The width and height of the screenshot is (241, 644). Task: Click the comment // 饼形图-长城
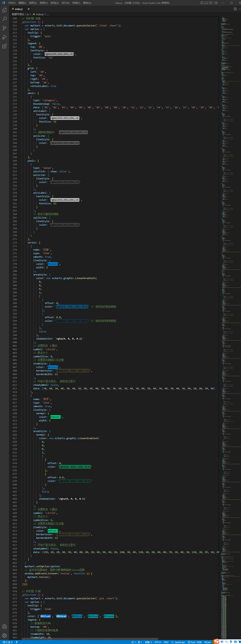point(31,591)
